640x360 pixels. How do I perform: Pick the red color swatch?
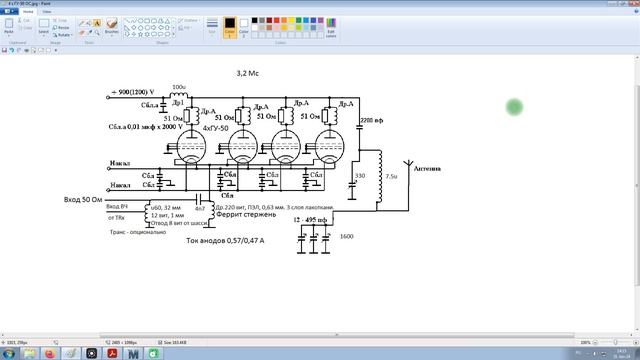coord(277,20)
